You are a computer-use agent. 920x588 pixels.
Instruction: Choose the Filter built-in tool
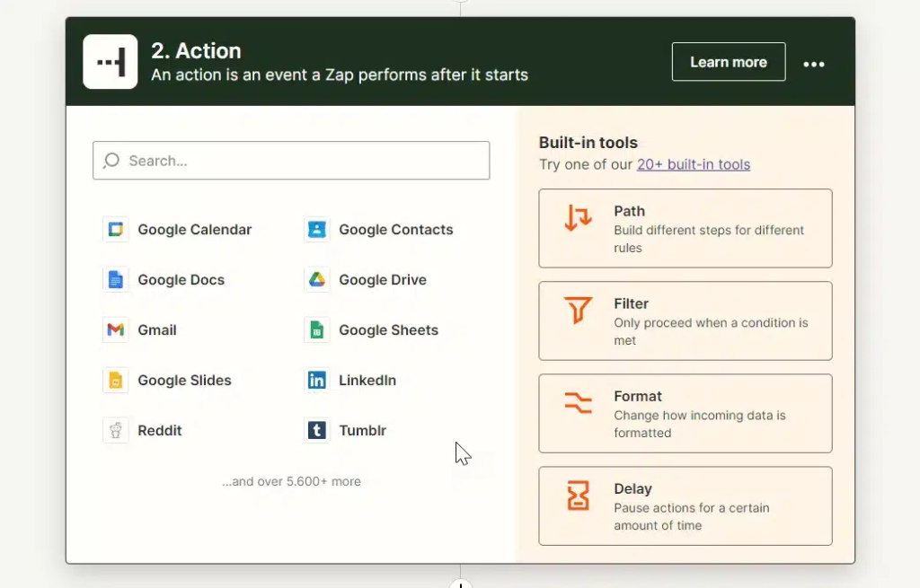(x=685, y=320)
